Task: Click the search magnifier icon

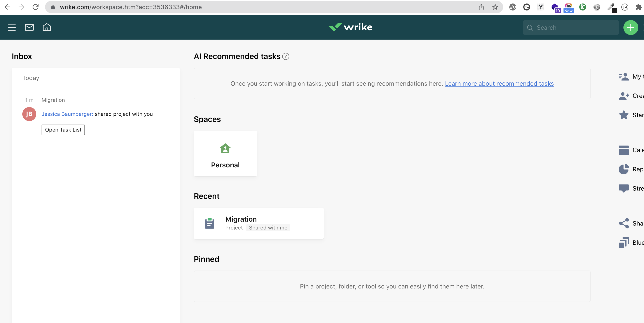Action: coord(530,28)
